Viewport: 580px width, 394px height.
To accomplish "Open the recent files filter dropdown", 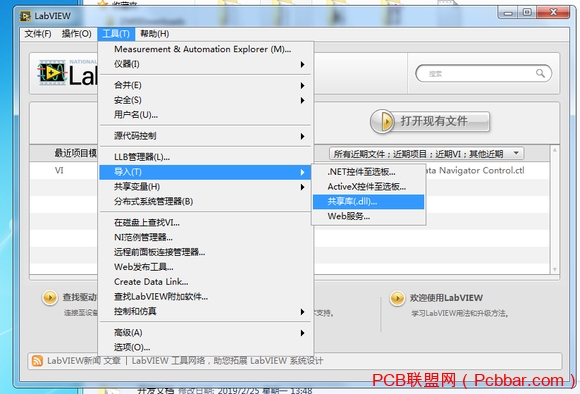I will pyautogui.click(x=426, y=154).
